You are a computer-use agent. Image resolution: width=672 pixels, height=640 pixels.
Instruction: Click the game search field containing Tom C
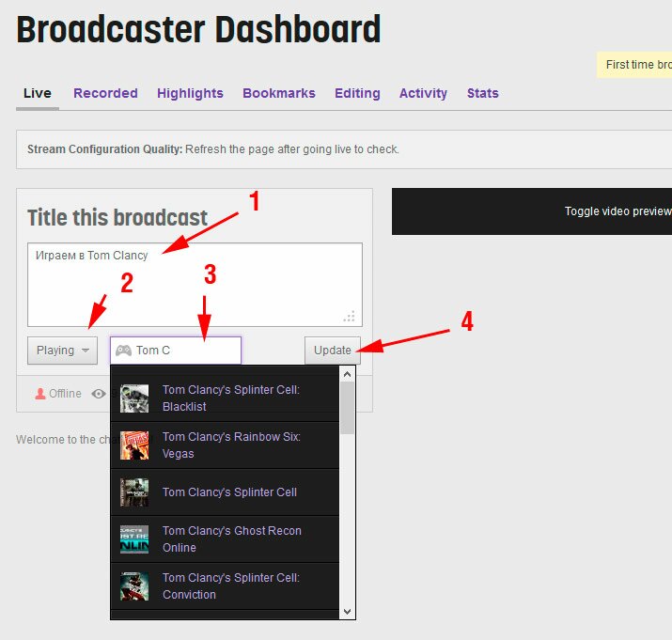pos(176,351)
